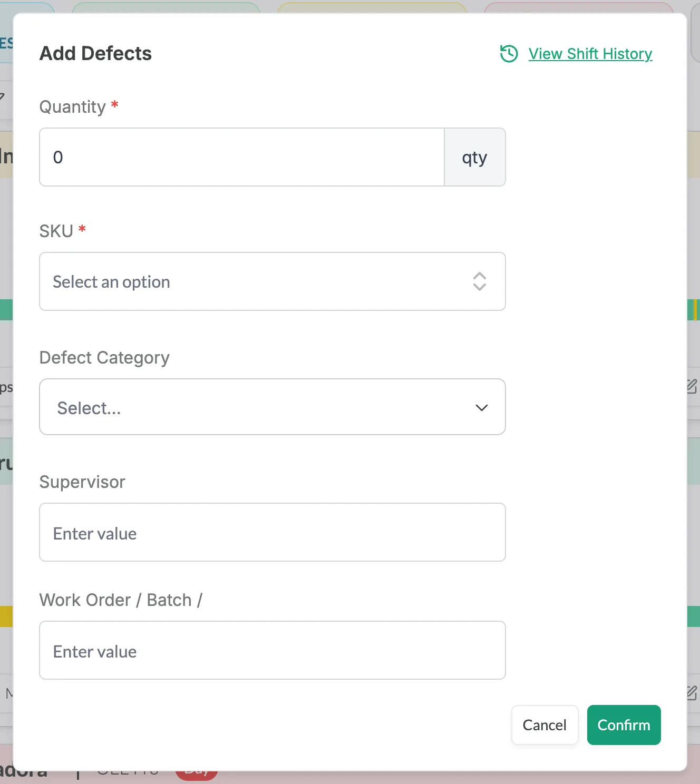
Task: Click the clock history icon
Action: click(509, 53)
